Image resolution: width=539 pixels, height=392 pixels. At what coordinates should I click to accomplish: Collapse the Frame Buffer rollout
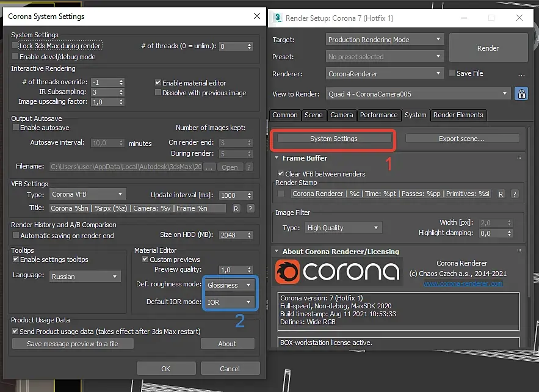point(277,158)
